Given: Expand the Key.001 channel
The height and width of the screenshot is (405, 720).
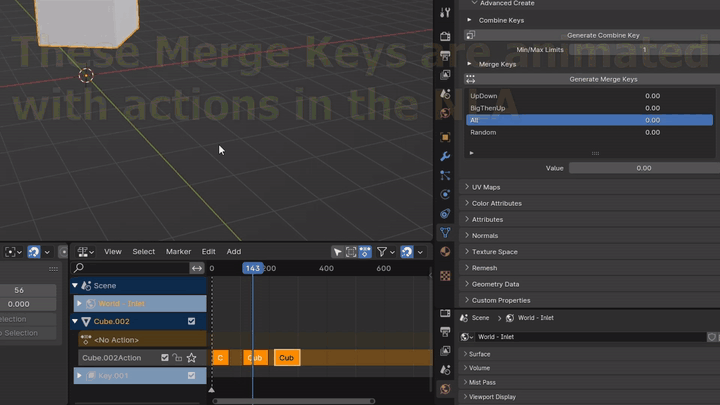Looking at the screenshot, I should click(x=79, y=376).
